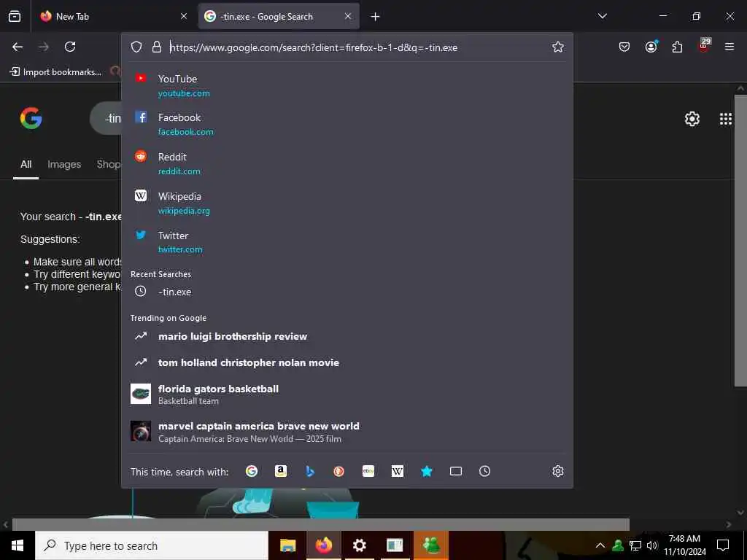
Task: Select marvel captain america brave new world
Action: click(347, 432)
